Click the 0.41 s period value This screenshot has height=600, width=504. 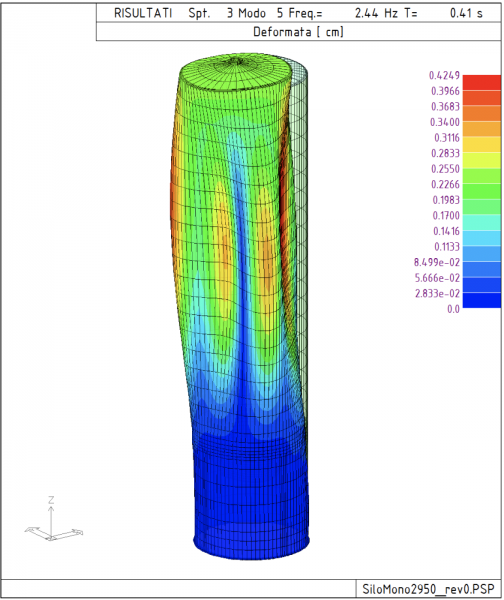[x=466, y=13]
